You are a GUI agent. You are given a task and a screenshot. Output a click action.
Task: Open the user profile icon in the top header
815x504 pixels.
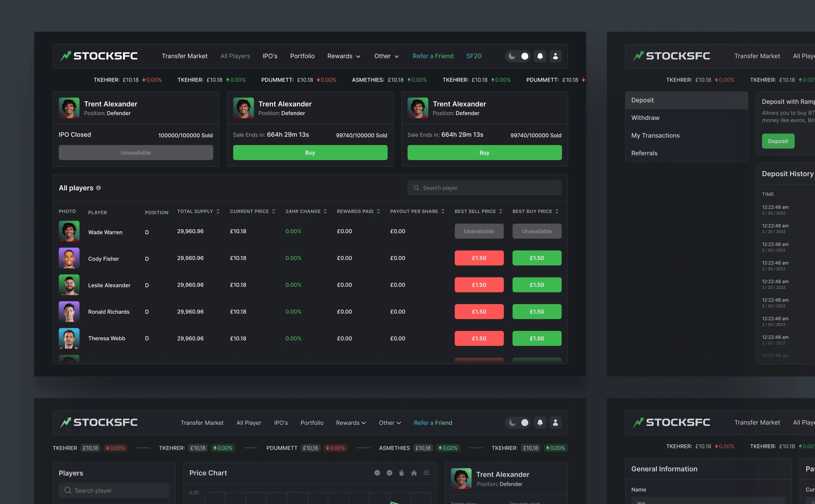tap(555, 56)
